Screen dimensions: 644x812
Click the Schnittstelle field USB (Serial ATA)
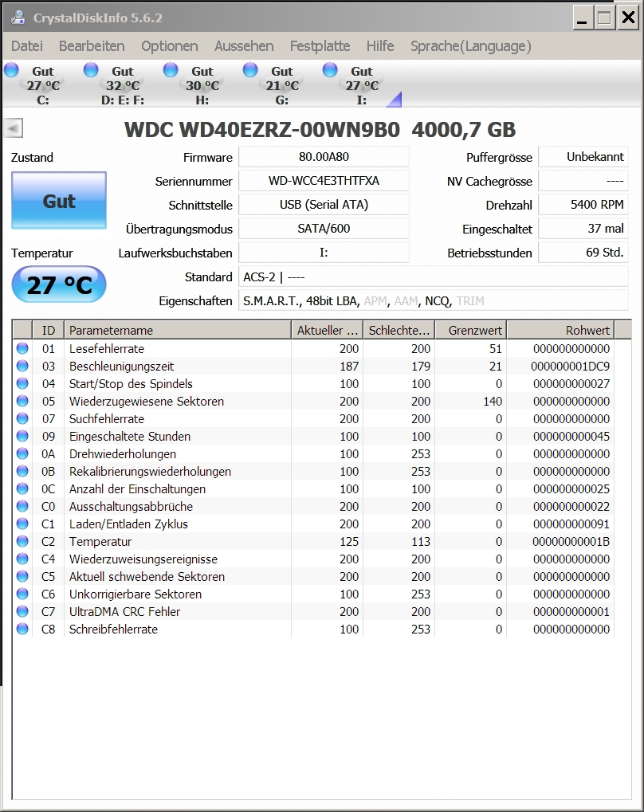324,205
